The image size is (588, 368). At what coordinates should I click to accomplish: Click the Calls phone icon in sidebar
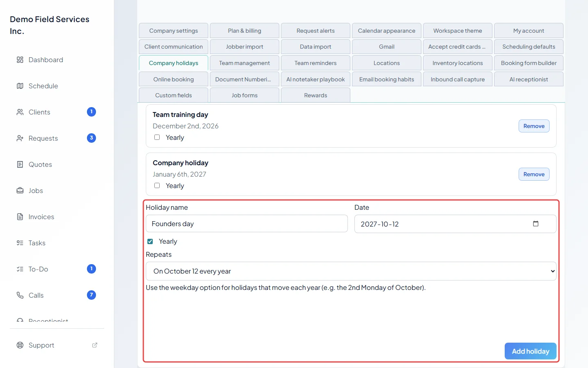tap(20, 295)
